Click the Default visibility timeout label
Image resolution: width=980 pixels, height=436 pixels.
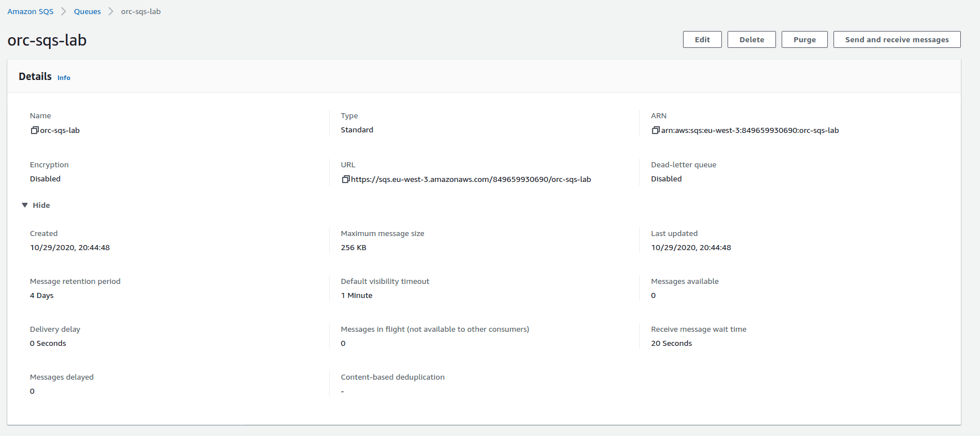[385, 281]
